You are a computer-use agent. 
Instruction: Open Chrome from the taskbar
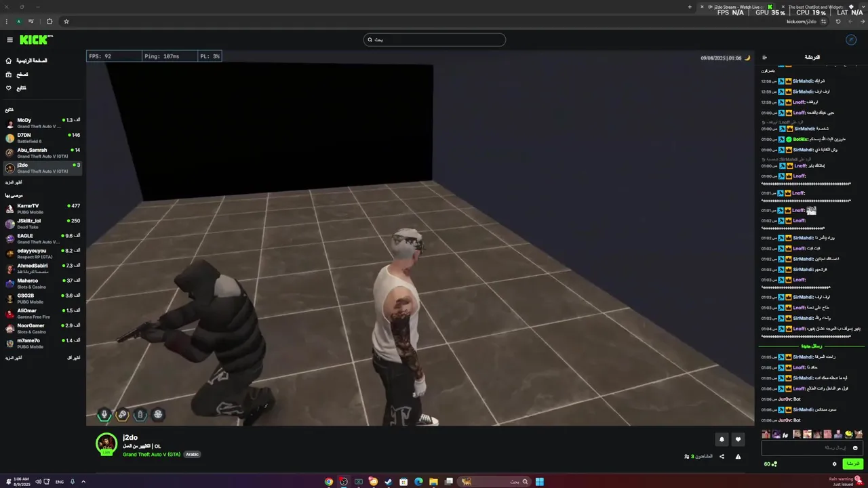[x=329, y=482]
